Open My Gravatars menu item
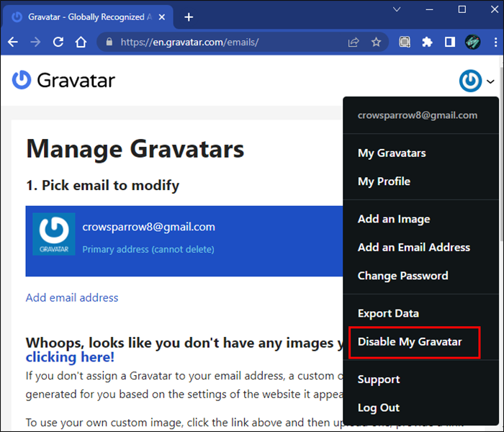Screen dimensions: 504x432 (x=392, y=153)
